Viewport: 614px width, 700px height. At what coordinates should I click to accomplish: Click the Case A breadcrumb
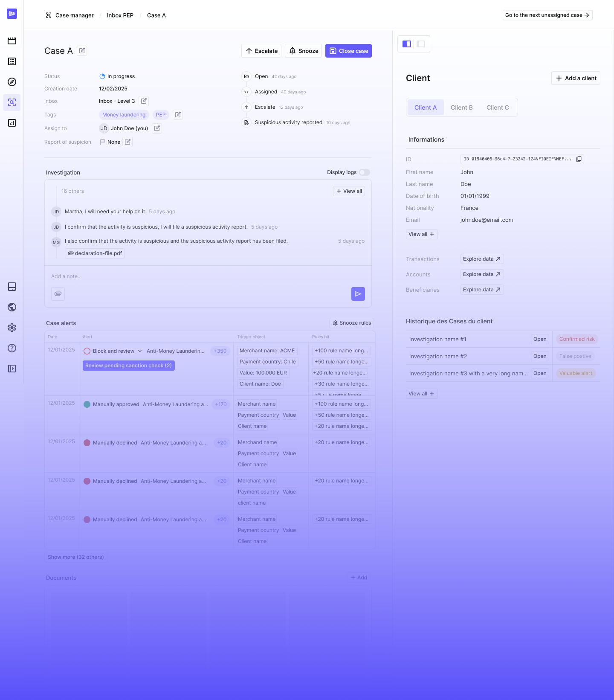[x=156, y=15]
